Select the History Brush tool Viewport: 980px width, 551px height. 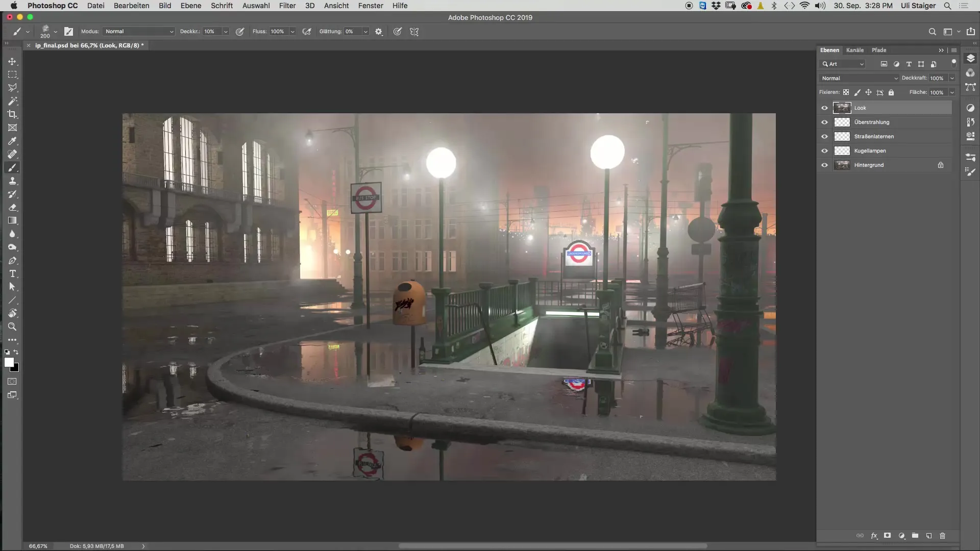12,194
